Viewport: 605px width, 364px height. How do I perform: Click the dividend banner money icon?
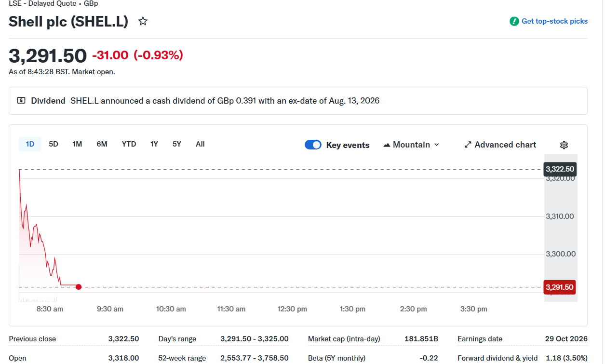coord(21,101)
